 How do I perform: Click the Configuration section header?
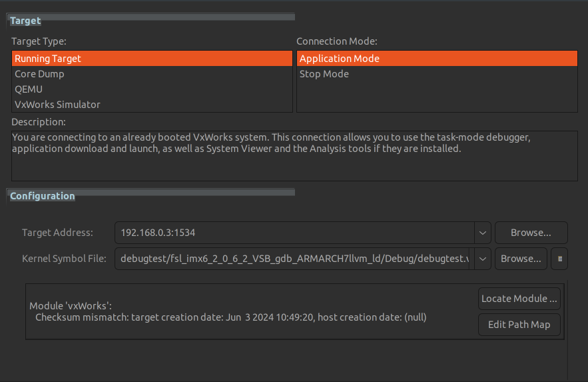coord(42,196)
